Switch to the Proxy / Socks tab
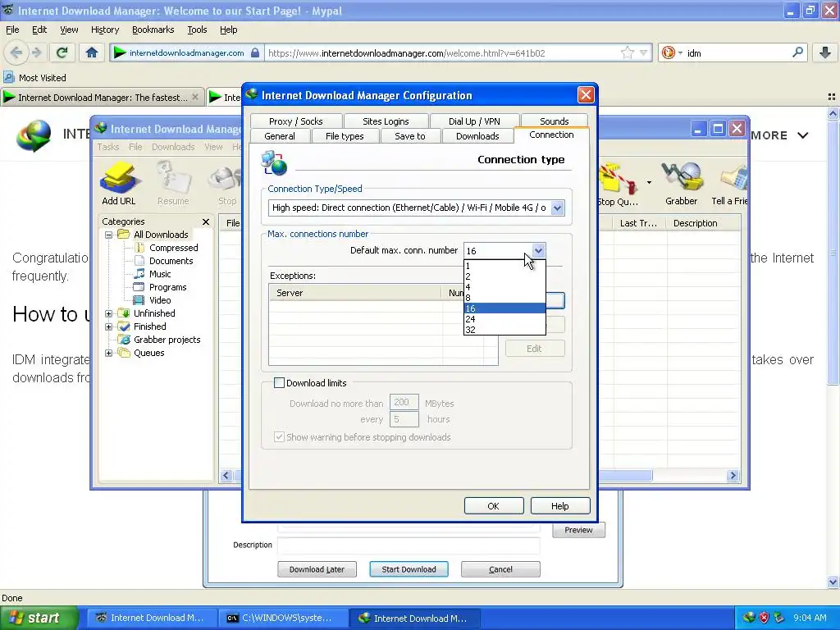 click(295, 121)
